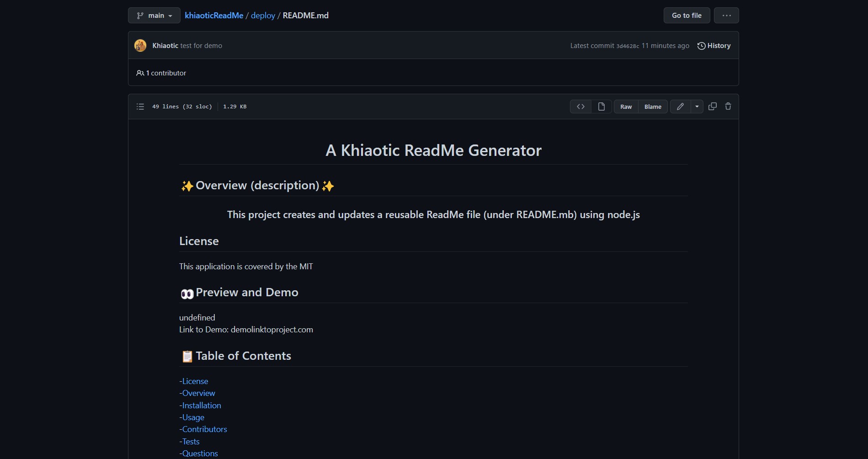The height and width of the screenshot is (459, 868).
Task: Click the contributors people icon
Action: pos(140,73)
